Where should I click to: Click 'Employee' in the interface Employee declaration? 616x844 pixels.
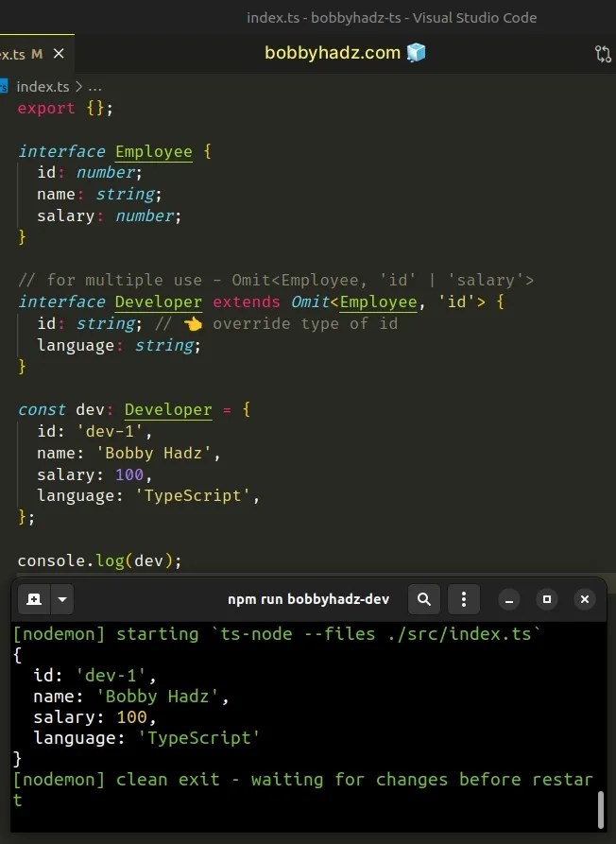[154, 152]
